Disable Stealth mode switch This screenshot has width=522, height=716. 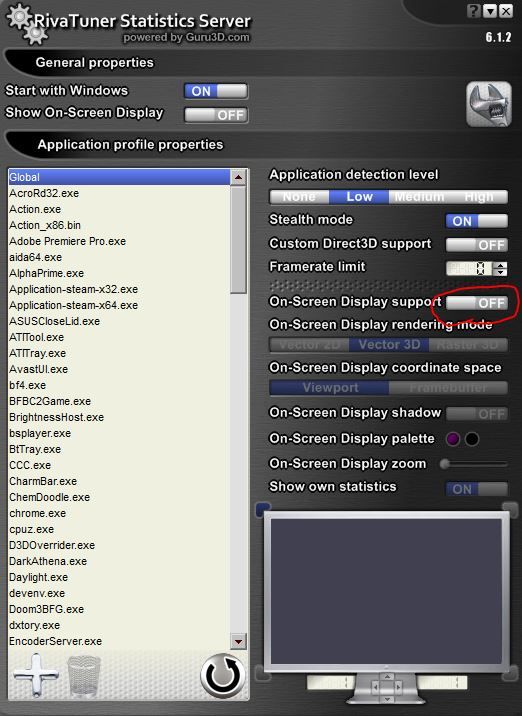477,221
